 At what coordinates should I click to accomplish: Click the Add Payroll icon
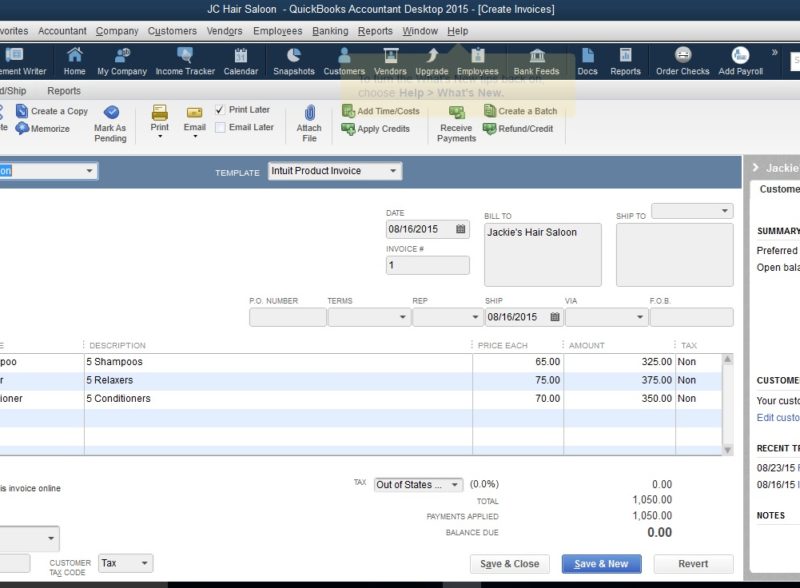741,61
